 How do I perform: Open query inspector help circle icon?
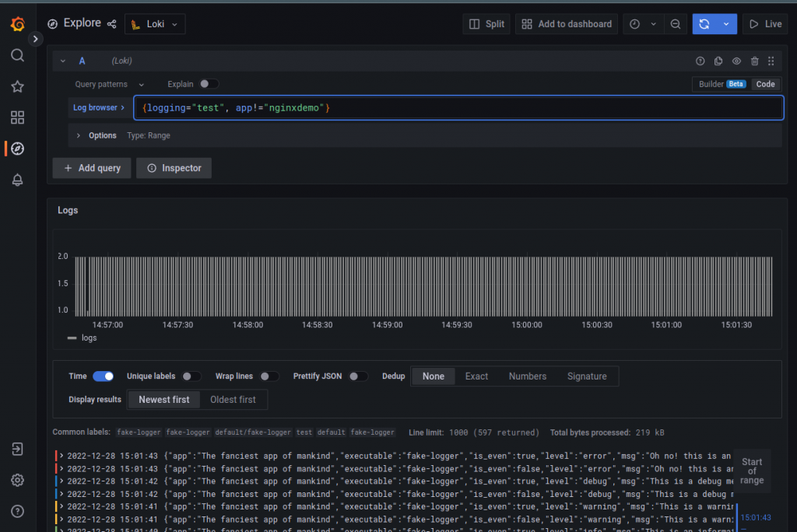point(699,60)
